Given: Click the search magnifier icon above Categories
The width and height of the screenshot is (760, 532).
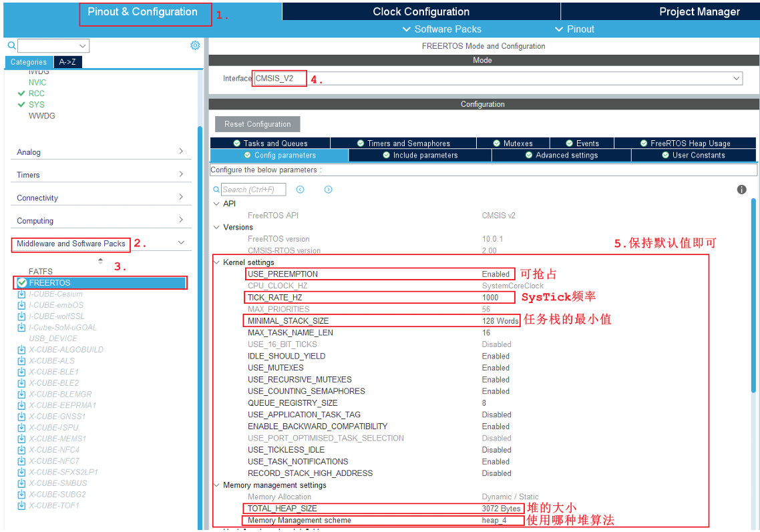Looking at the screenshot, I should pyautogui.click(x=11, y=46).
